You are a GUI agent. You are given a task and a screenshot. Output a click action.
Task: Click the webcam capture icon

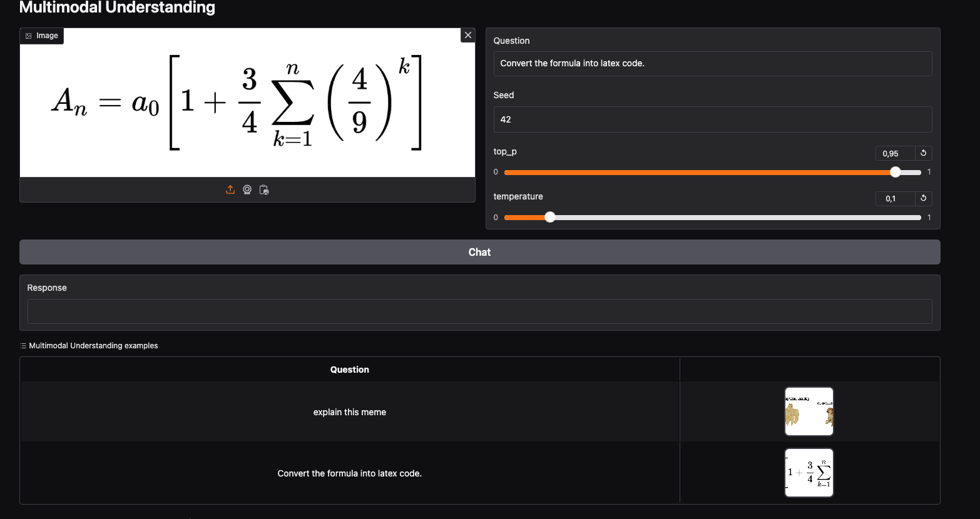pos(247,189)
